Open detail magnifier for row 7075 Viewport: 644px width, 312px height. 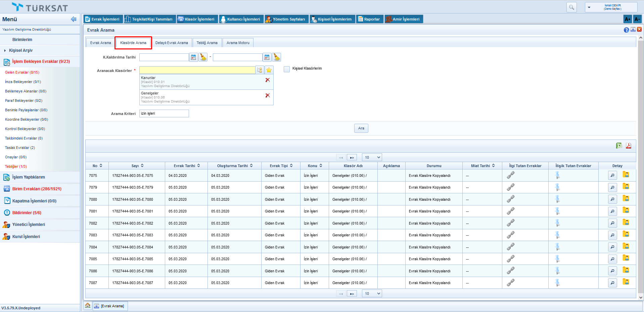point(612,175)
